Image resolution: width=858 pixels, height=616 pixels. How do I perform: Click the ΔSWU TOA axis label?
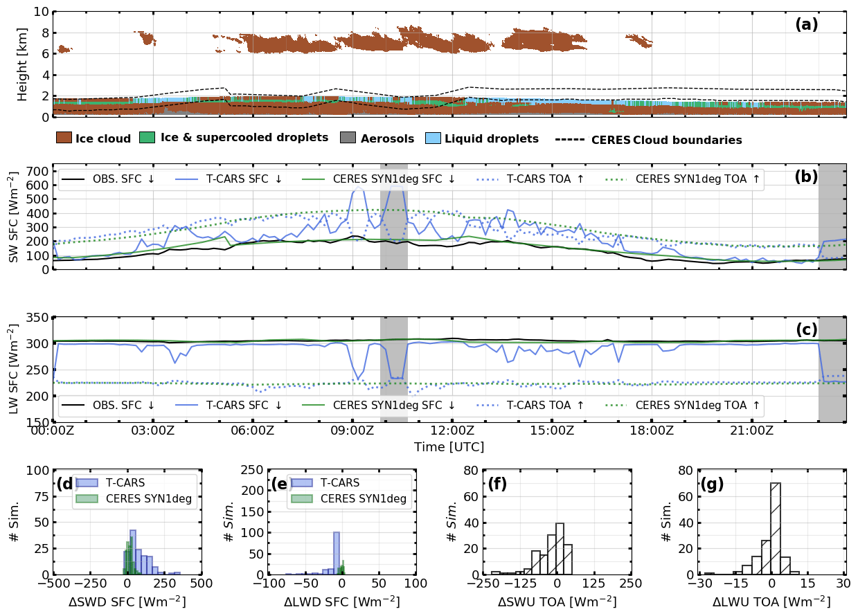557,601
